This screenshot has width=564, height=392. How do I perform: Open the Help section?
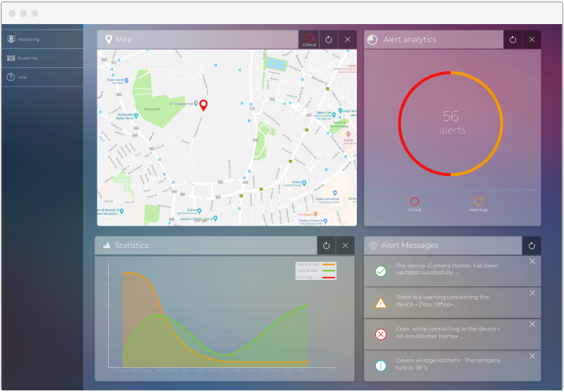tap(22, 77)
